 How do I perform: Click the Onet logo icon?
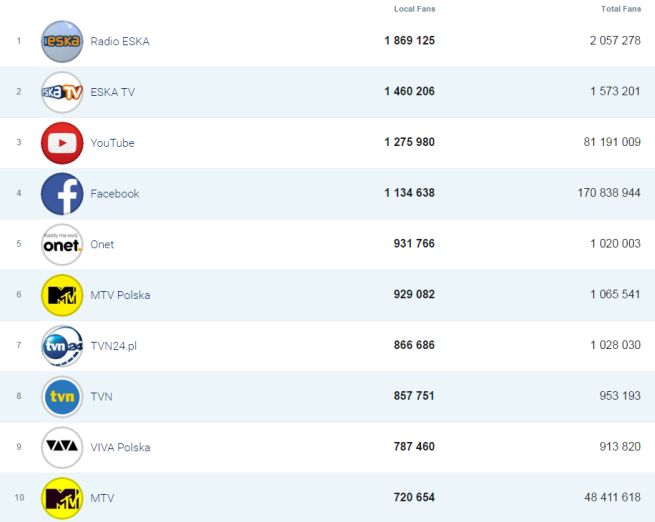62,245
